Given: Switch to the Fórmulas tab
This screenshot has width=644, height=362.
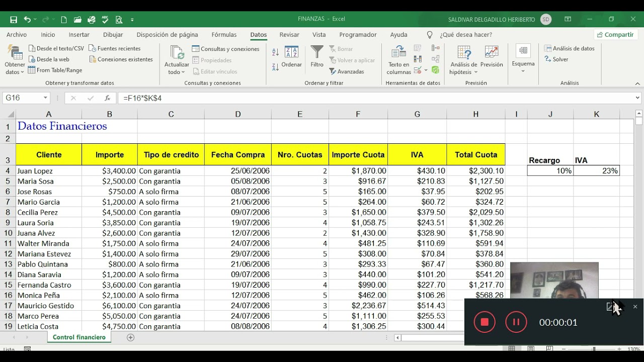Looking at the screenshot, I should (x=224, y=35).
